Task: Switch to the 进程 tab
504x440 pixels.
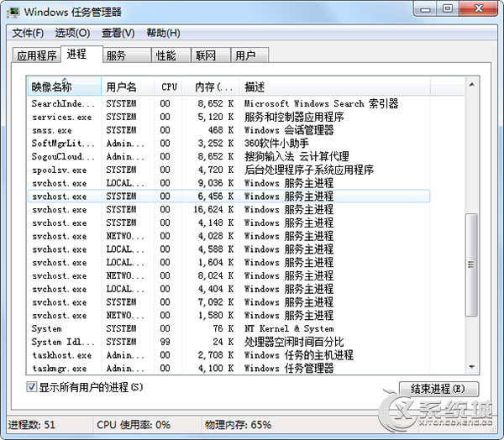Action: pyautogui.click(x=81, y=54)
